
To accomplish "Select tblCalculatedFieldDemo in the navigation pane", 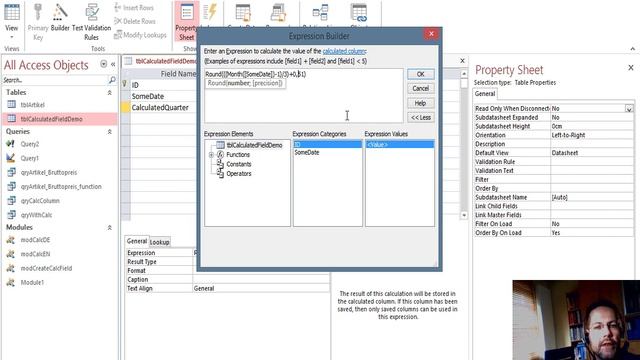I will (x=51, y=119).
